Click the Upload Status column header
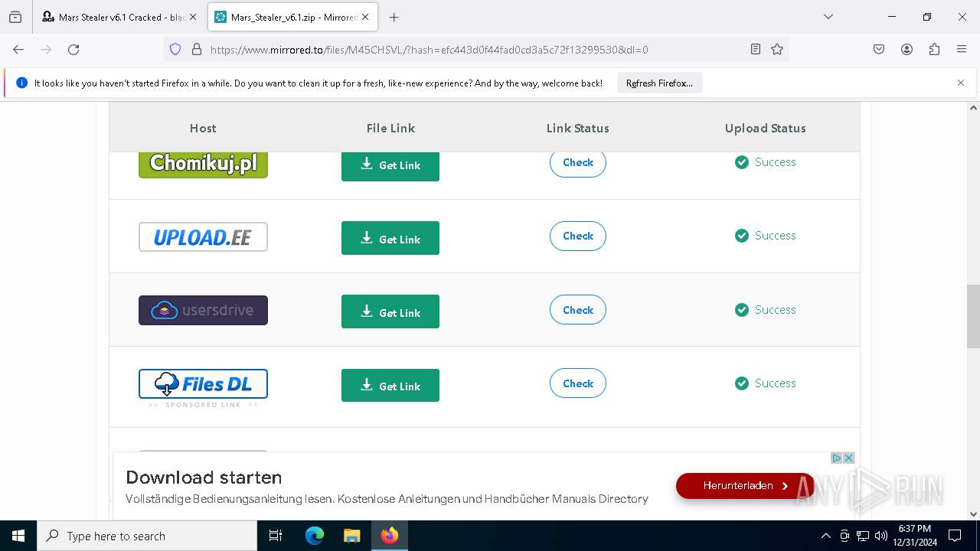Viewport: 980px width, 551px height. 766,128
